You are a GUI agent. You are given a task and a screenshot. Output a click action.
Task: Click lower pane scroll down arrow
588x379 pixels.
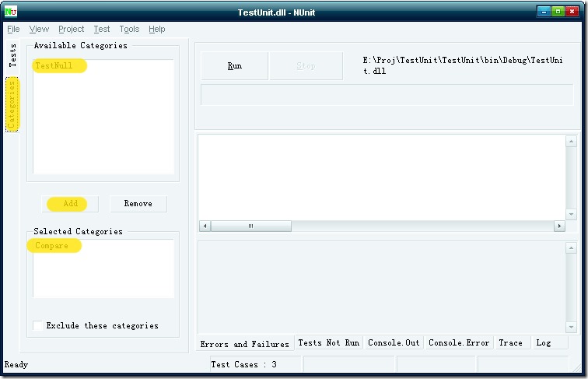tap(571, 327)
